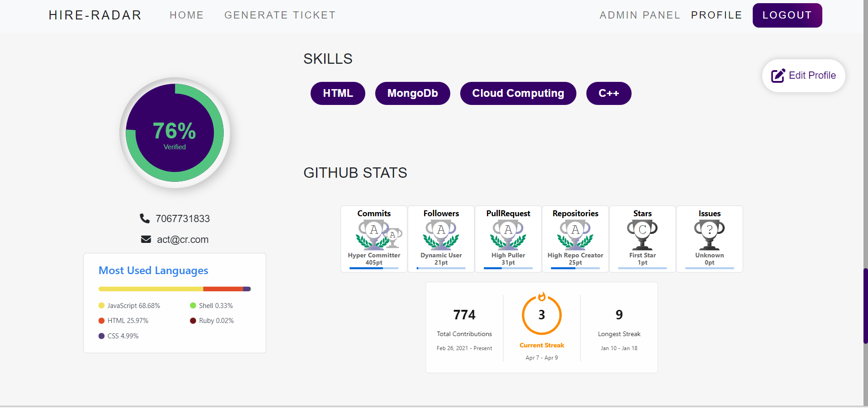This screenshot has height=408, width=868.
Task: Click the Commits trophy icon
Action: pyautogui.click(x=378, y=235)
